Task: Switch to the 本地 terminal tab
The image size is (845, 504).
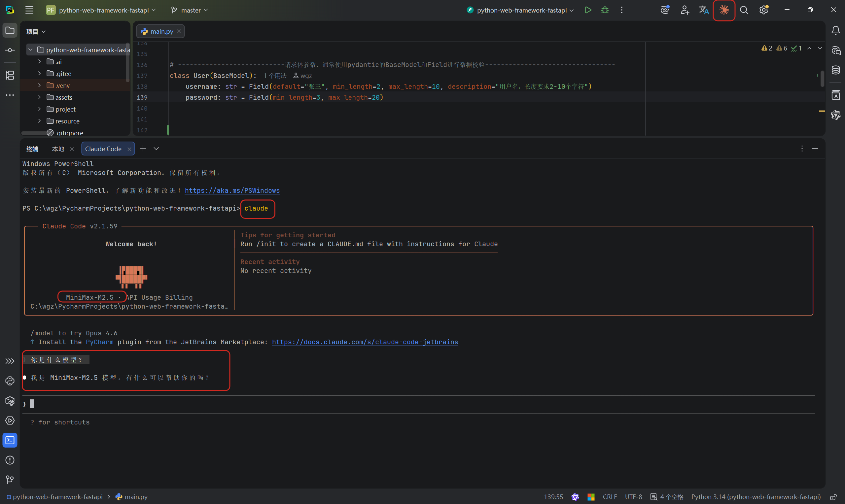Action: [x=58, y=149]
